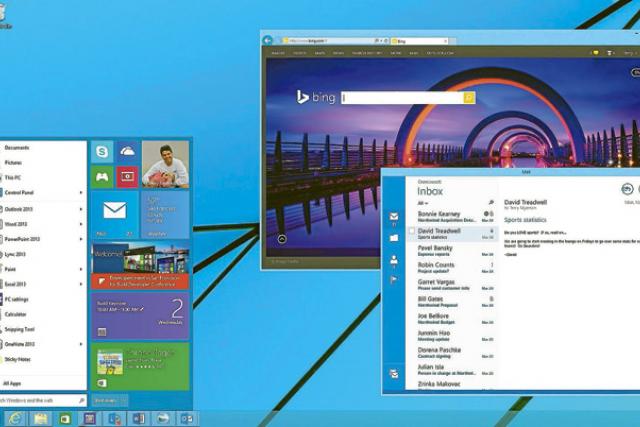Click the account icon at Mail sidebar bottom
This screenshot has height=427, width=640.
click(x=394, y=374)
